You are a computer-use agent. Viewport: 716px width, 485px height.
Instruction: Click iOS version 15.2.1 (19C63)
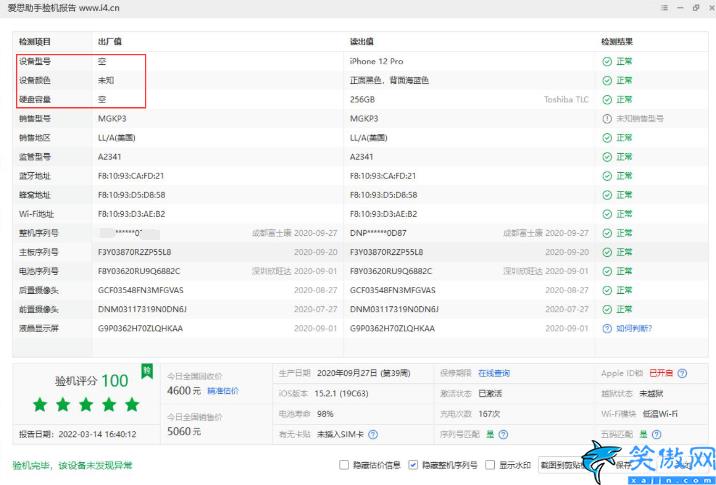coord(342,394)
